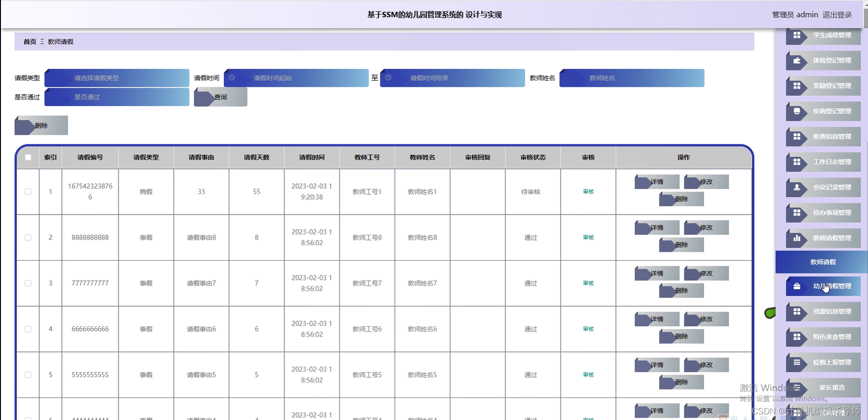The image size is (868, 420).
Task: Click 审核 link for 教师姓名5 row
Action: [588, 375]
